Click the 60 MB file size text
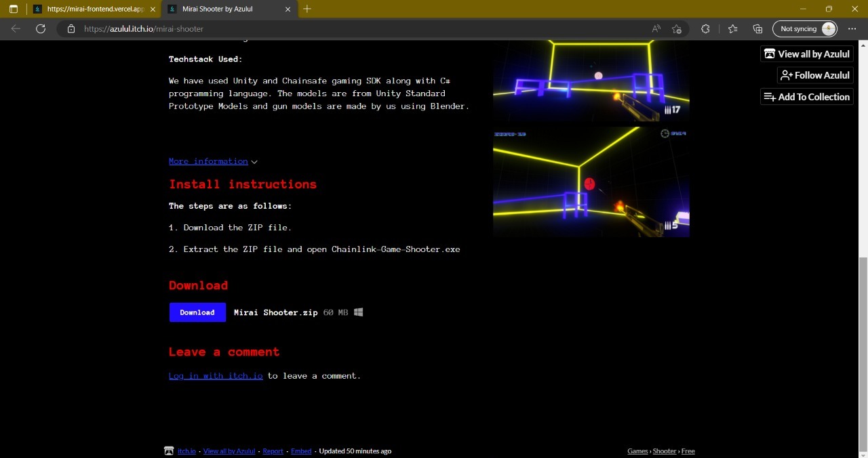Image resolution: width=868 pixels, height=458 pixels. [x=336, y=312]
